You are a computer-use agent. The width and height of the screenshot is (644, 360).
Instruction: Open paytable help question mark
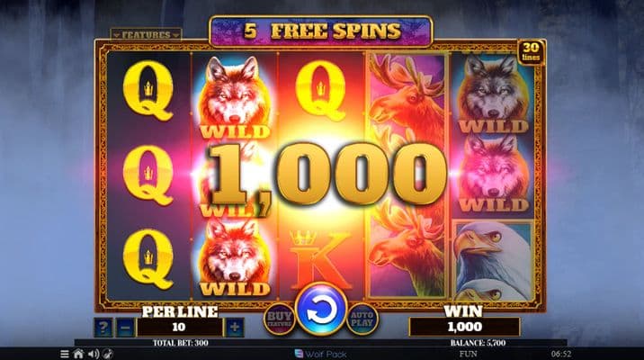(x=103, y=328)
